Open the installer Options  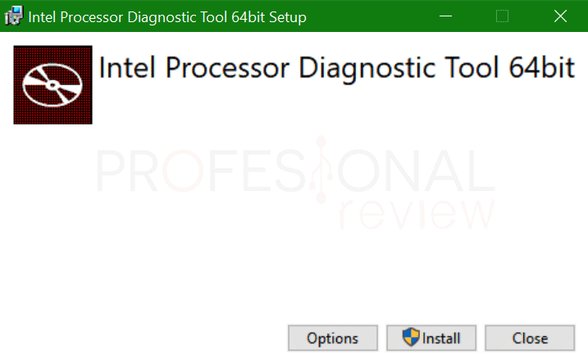pyautogui.click(x=333, y=338)
